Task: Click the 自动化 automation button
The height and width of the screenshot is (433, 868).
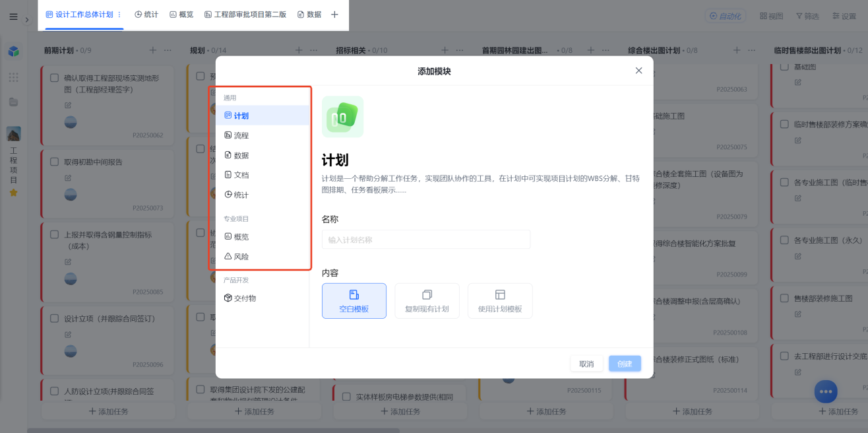Action: (x=725, y=16)
